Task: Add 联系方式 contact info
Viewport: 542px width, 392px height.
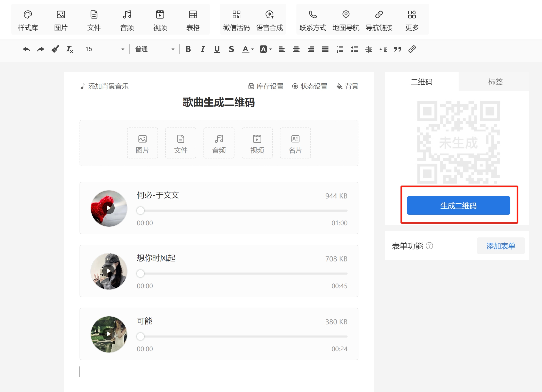Action: pyautogui.click(x=313, y=20)
